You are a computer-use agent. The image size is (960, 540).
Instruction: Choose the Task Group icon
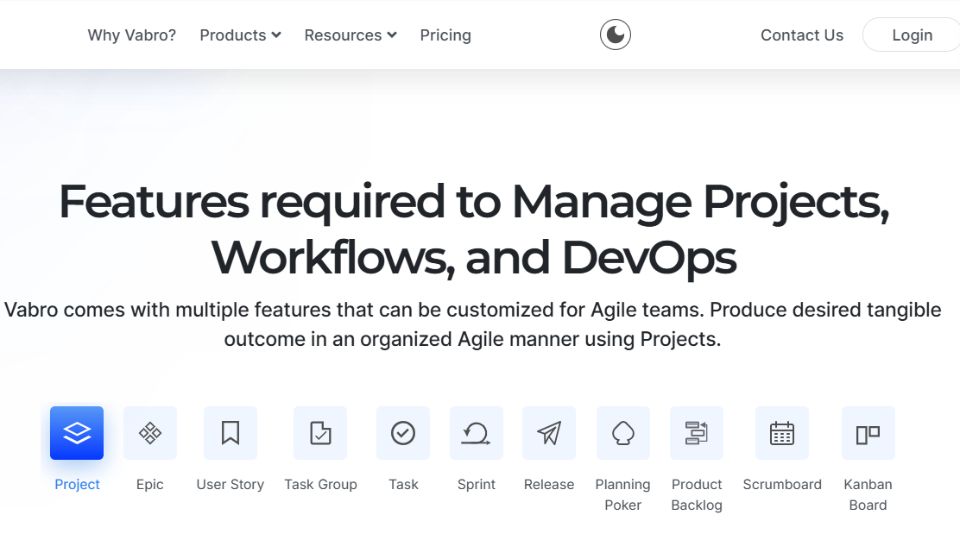(x=320, y=433)
